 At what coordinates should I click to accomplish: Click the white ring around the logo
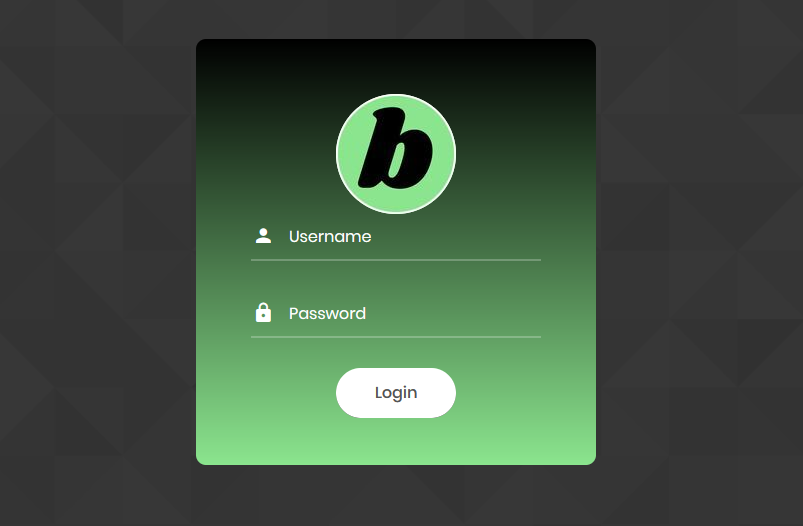pyautogui.click(x=396, y=95)
